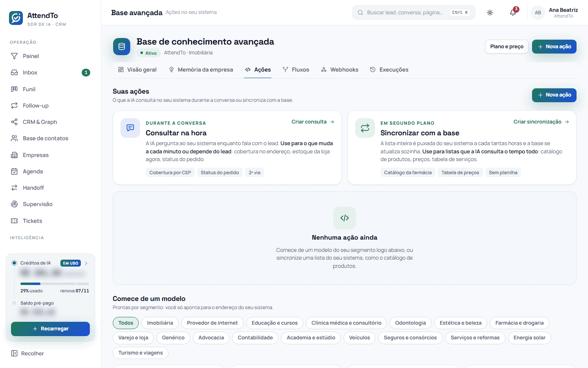This screenshot has width=588, height=368.
Task: Click Criar consulta link
Action: (313, 122)
